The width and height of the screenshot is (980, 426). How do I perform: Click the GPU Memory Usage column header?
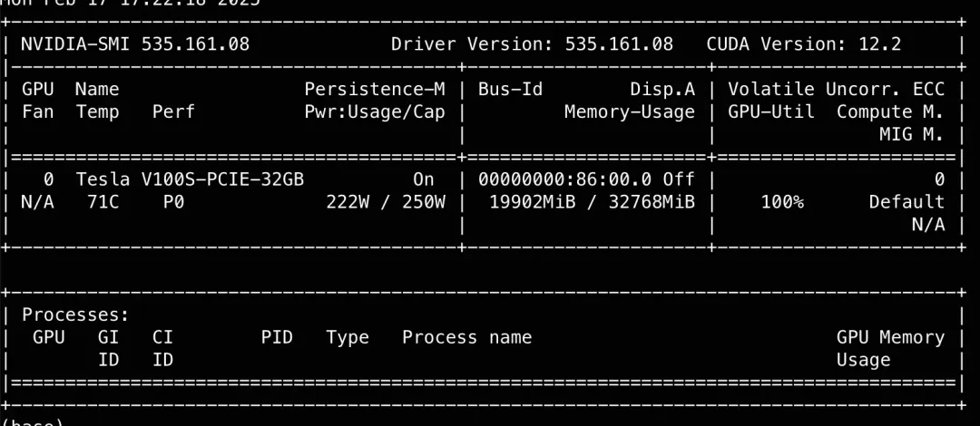coord(891,349)
